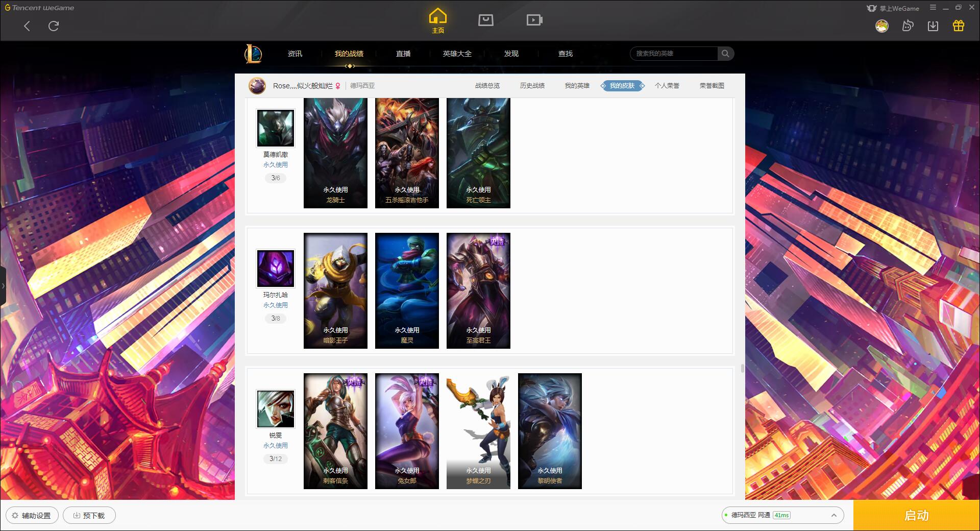Expand the server selector 德玛西亚 网通
Image resolution: width=980 pixels, height=531 pixels.
782,515
